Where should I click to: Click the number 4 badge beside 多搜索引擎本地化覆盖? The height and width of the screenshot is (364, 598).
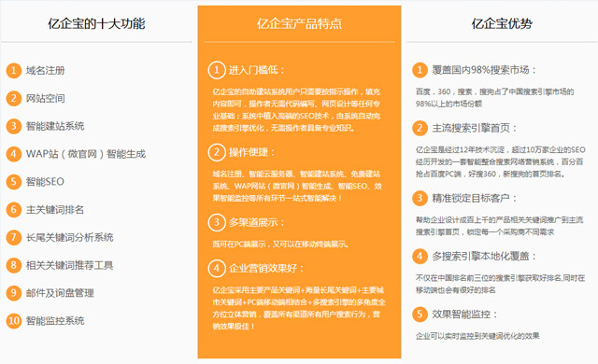[420, 256]
